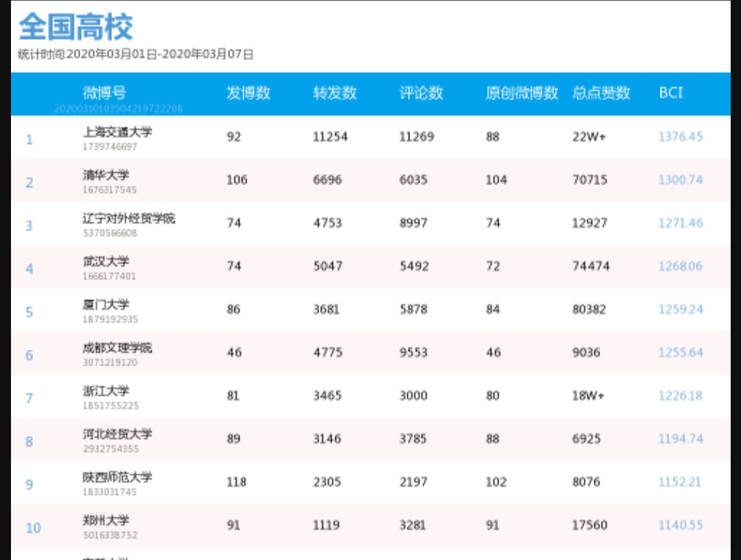Click the 统计时间 date range text
The image size is (741, 560).
click(x=135, y=54)
